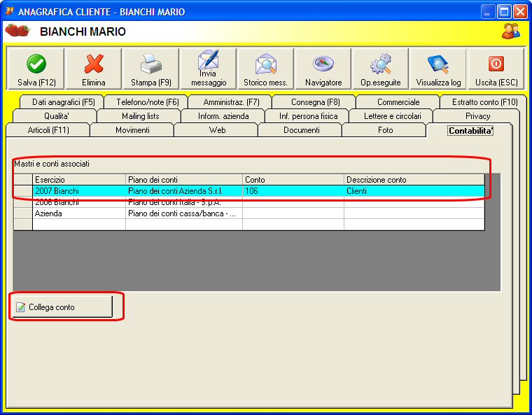Image resolution: width=532 pixels, height=415 pixels.
Task: Switch to the Qualita' tab
Action: 56,116
